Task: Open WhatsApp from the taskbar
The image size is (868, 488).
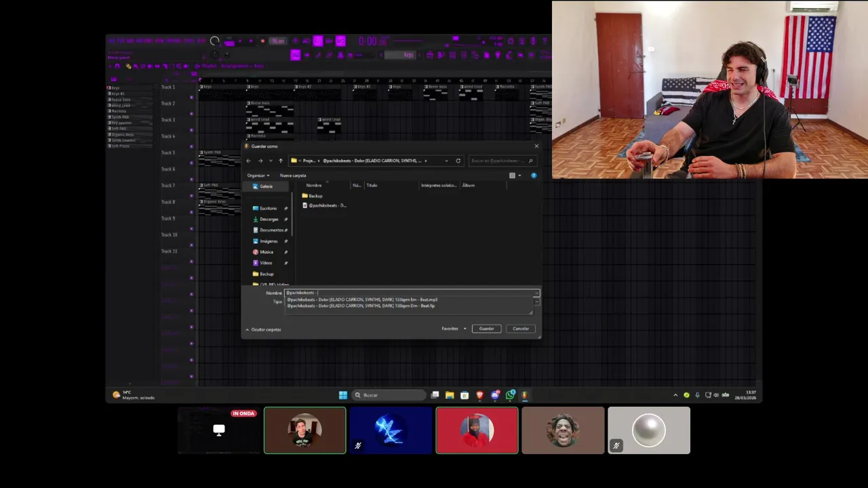Action: [511, 395]
